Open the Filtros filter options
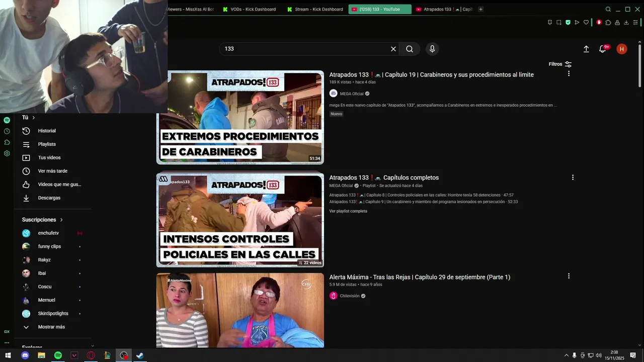Screen dimensions: 644x362 point(560,64)
